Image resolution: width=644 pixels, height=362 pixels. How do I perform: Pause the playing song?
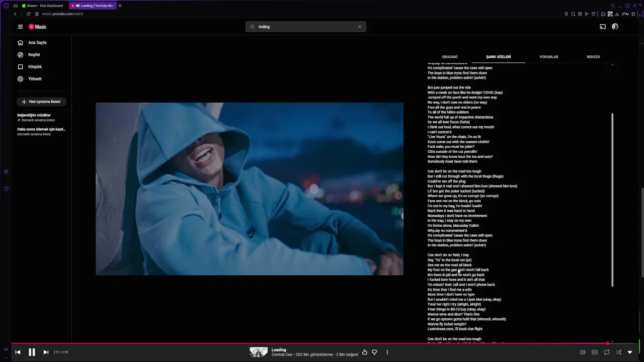(32, 352)
